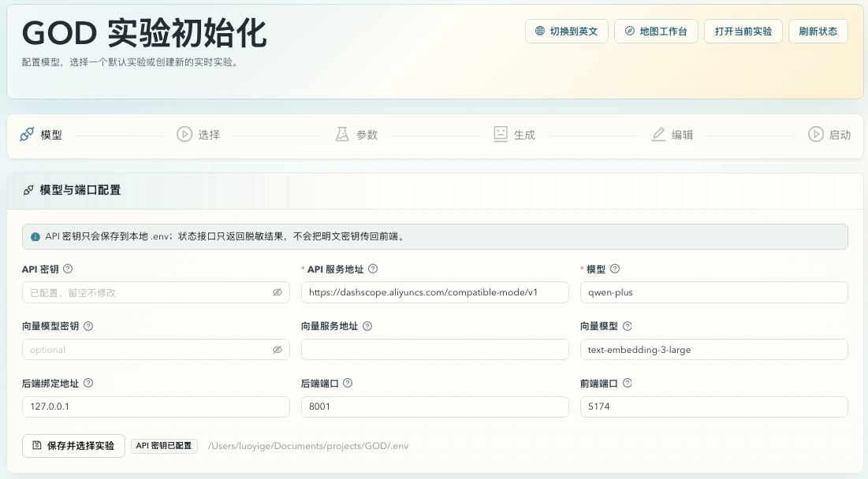Click the GOD 实验初始化 page title
Image resolution: width=868 pixels, height=479 pixels.
(144, 33)
